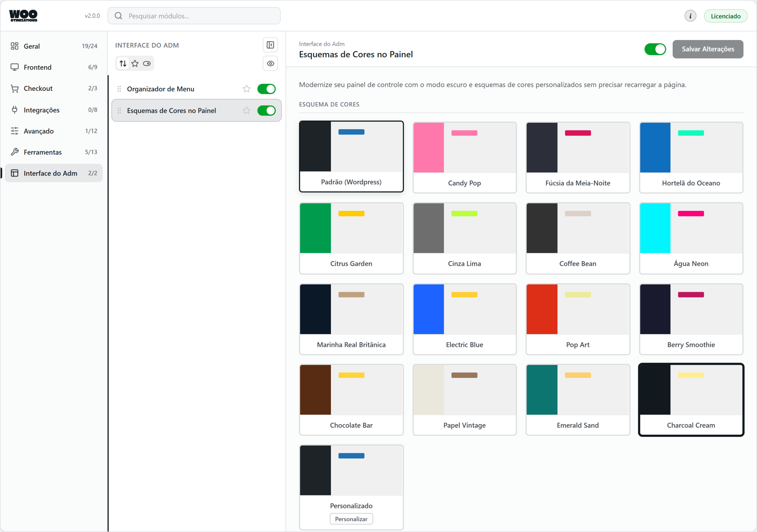Click the info icon in header
The height and width of the screenshot is (532, 757).
tap(690, 16)
